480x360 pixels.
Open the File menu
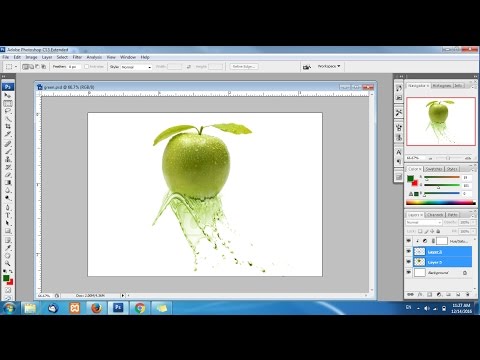click(6, 57)
